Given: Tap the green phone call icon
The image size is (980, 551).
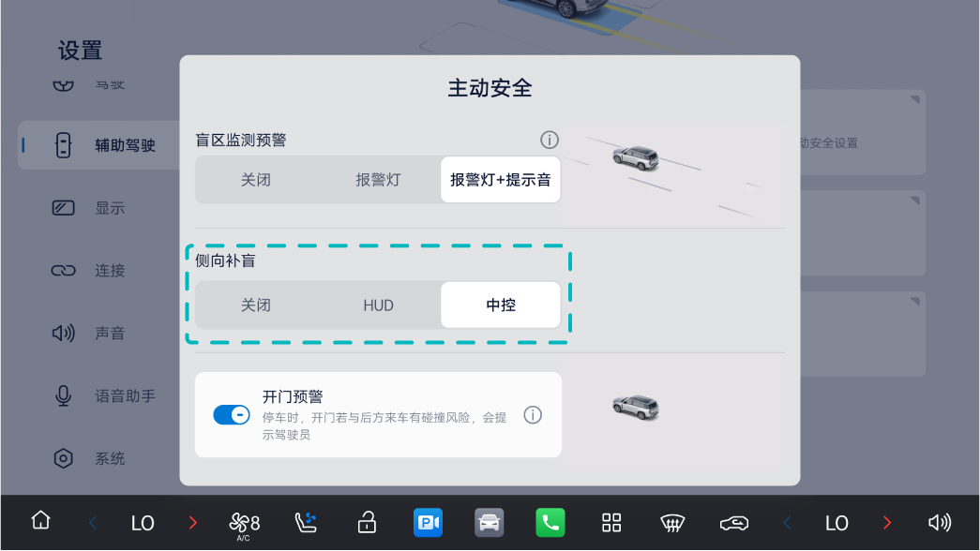Looking at the screenshot, I should 550,522.
